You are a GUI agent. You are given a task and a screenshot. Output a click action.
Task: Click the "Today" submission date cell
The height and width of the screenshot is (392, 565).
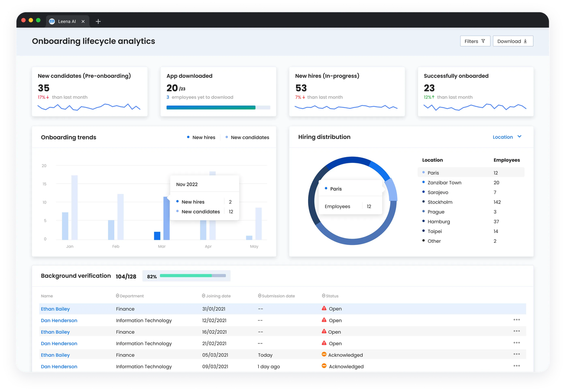[x=265, y=355]
